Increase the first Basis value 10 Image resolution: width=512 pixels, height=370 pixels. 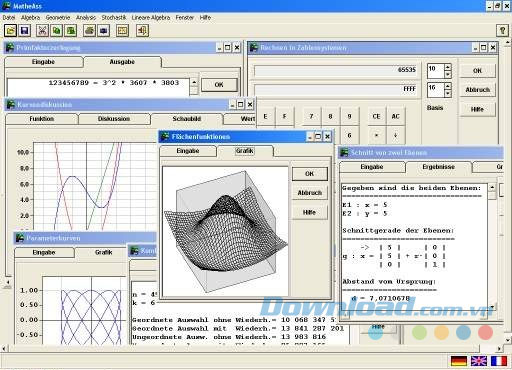[448, 67]
